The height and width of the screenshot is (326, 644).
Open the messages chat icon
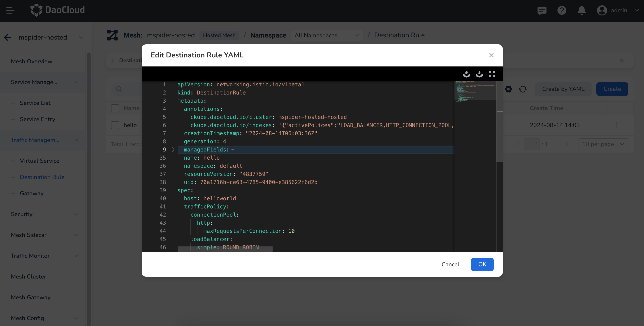tap(542, 11)
